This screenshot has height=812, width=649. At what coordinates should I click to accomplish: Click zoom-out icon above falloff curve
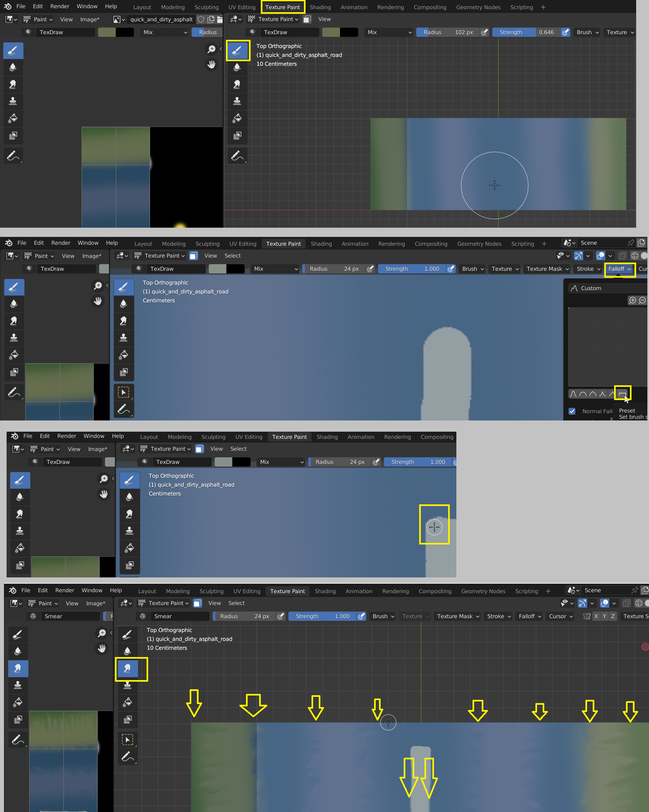tap(642, 300)
